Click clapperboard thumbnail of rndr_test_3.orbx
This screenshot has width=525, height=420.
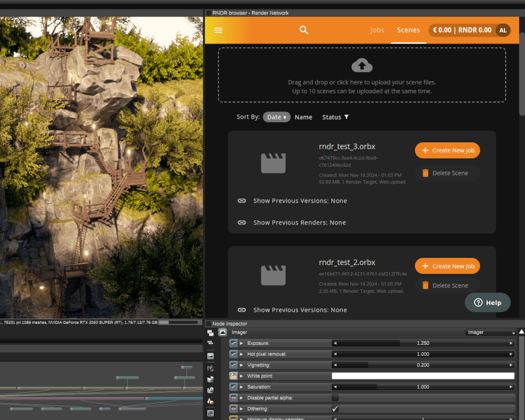pyautogui.click(x=273, y=163)
